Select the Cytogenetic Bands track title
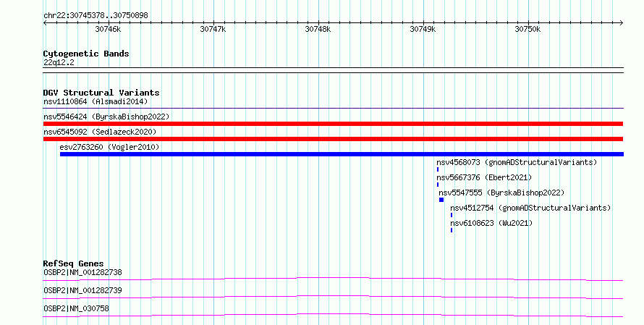This screenshot has height=325, width=644. (86, 54)
